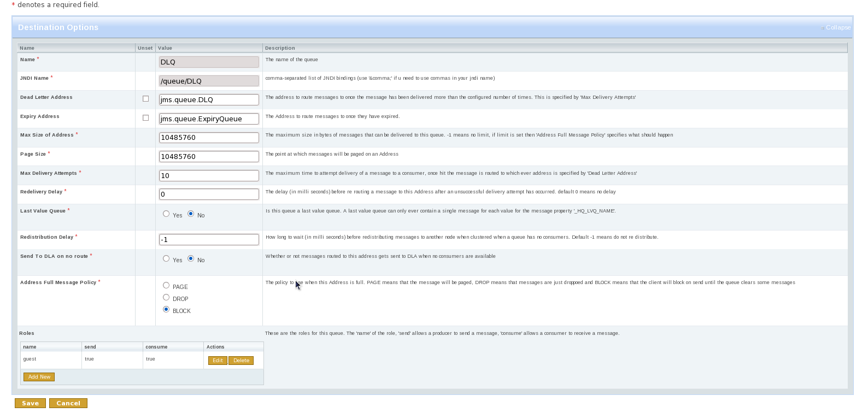868x413 pixels.
Task: Click the Redistribution Delay input field
Action: (209, 240)
